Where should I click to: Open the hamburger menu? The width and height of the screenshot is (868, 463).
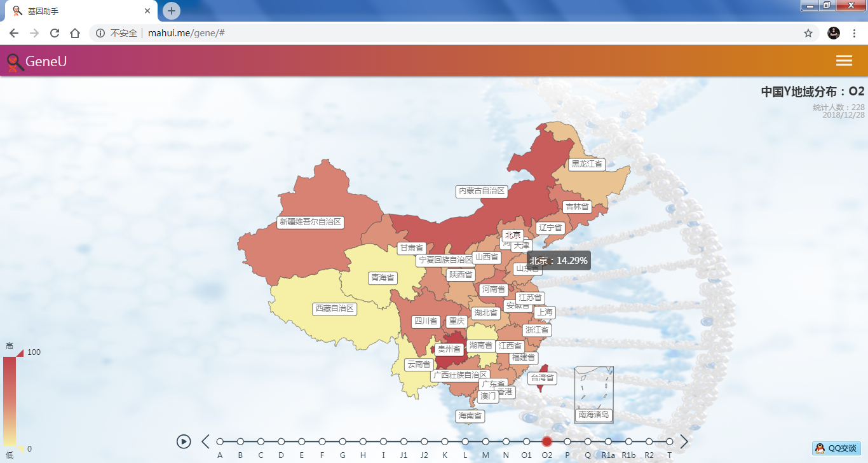point(844,60)
